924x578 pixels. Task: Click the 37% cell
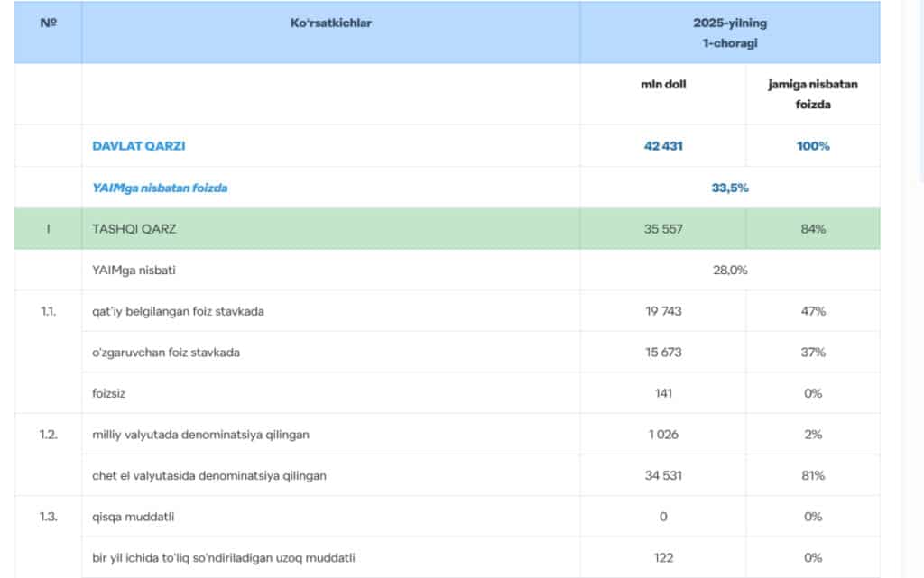coord(813,353)
